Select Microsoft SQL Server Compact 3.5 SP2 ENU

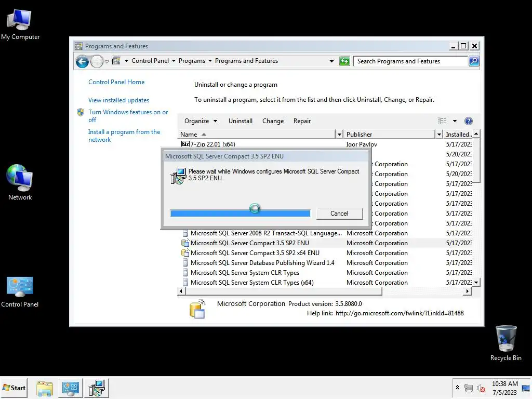click(x=250, y=243)
